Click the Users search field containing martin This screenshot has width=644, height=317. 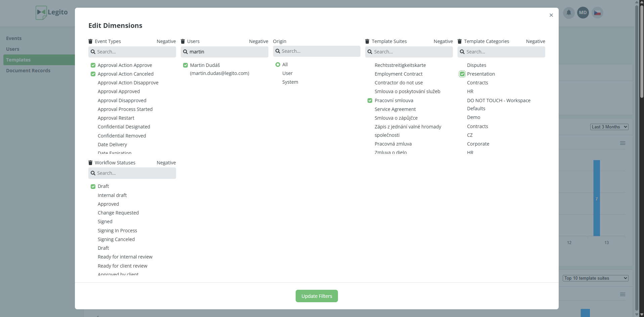228,52
